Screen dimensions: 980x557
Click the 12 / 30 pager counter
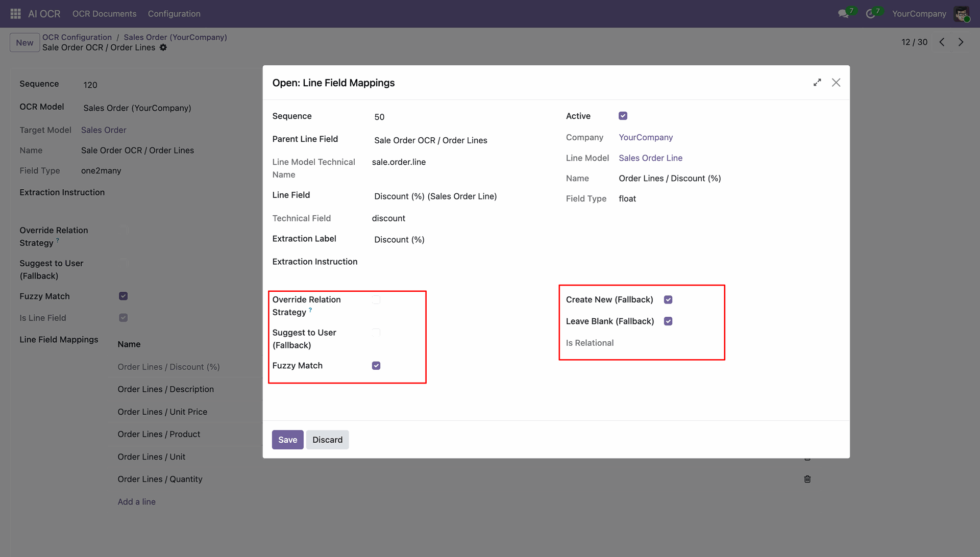[914, 42]
